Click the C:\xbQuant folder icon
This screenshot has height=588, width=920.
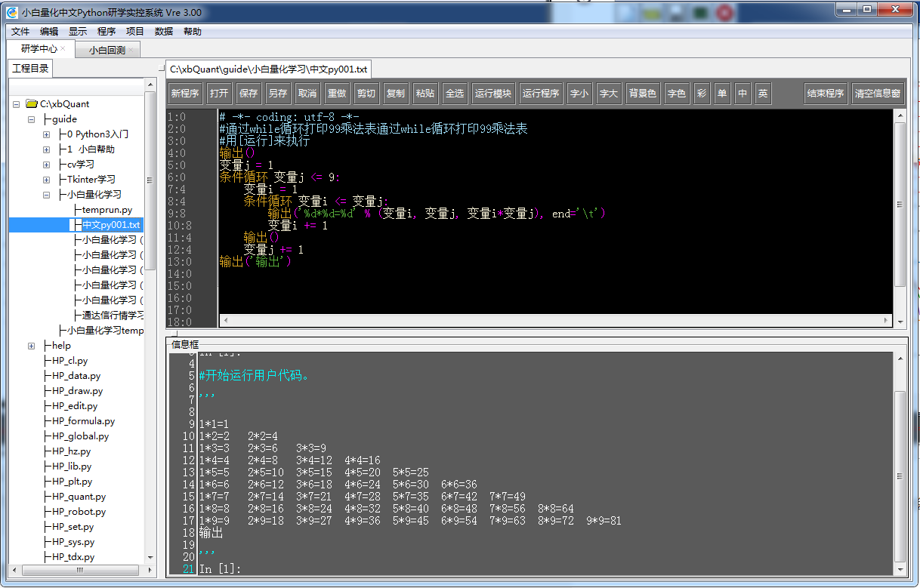(x=32, y=104)
